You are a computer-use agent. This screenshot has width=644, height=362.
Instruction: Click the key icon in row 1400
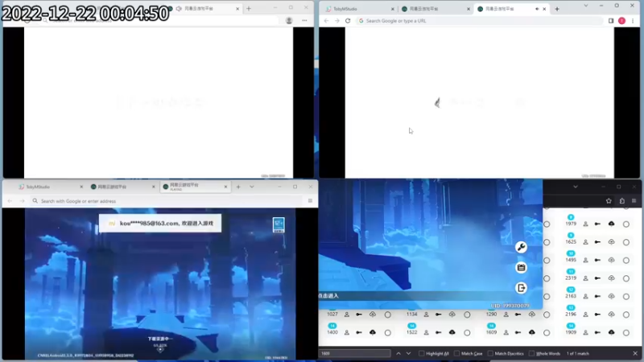[359, 332]
